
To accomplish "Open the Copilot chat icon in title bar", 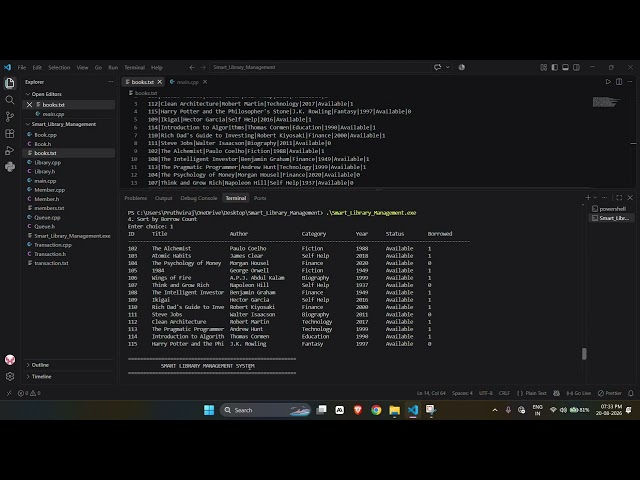I will pos(438,67).
